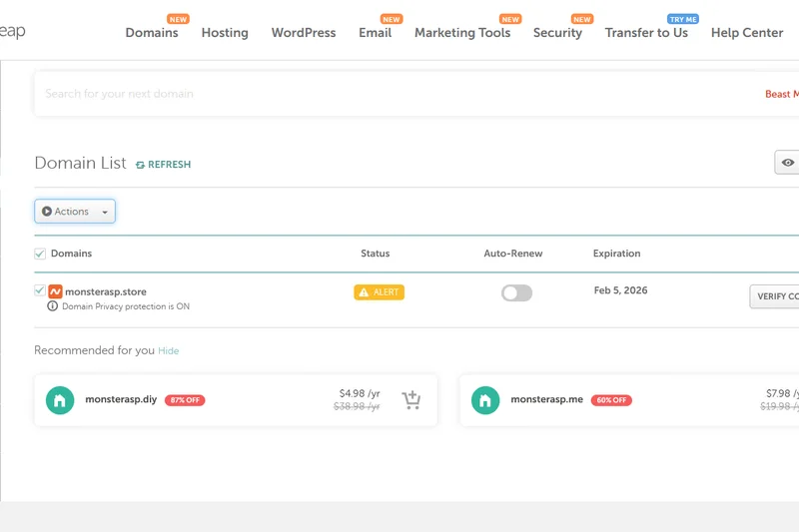Open the Hosting menu
799x532 pixels.
click(225, 33)
